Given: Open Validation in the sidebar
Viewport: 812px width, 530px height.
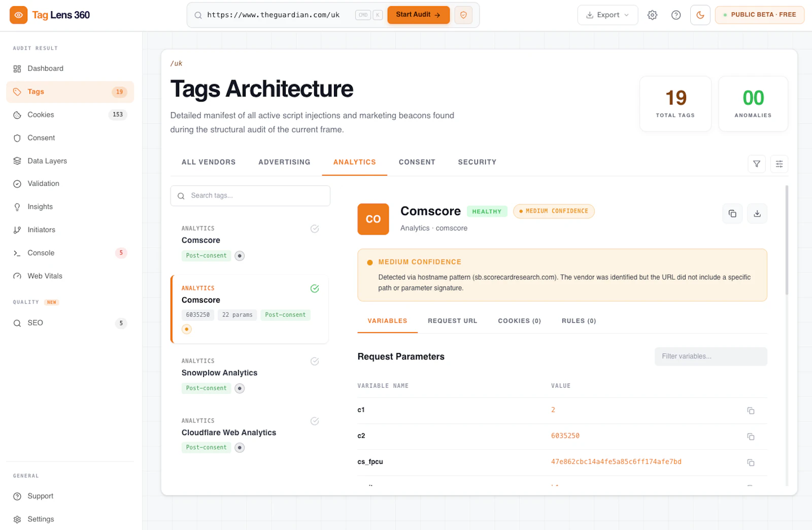Looking at the screenshot, I should [x=70, y=184].
